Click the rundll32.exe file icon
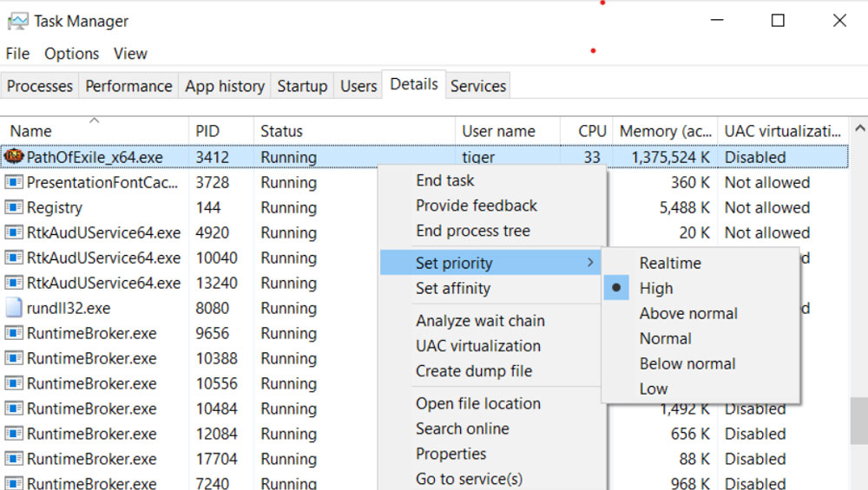 (x=14, y=308)
